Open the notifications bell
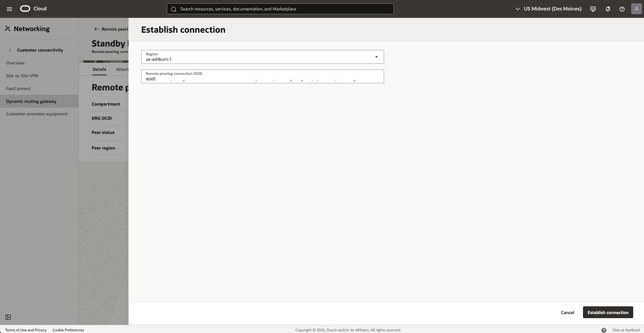644x333 pixels. coord(608,9)
